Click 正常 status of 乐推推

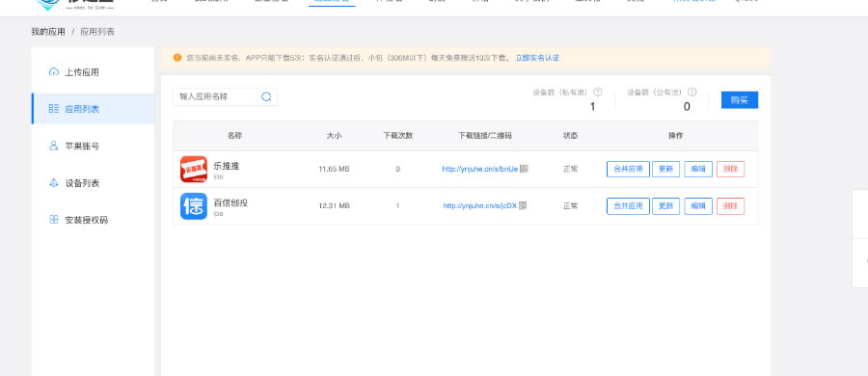click(x=570, y=169)
